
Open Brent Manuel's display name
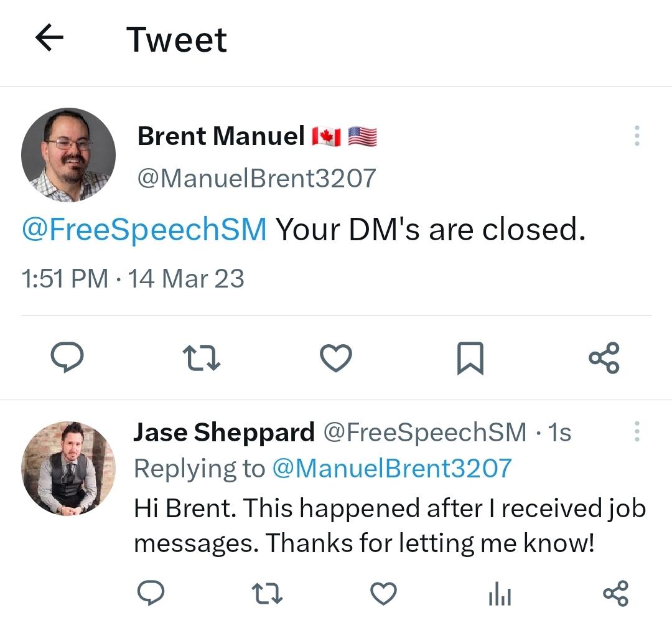[x=221, y=136]
